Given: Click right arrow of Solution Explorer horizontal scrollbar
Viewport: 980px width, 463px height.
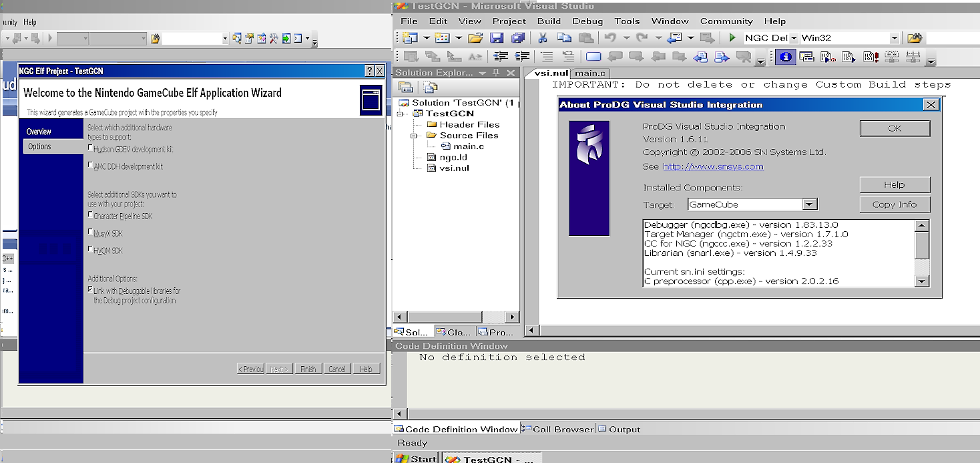Looking at the screenshot, I should [512, 317].
